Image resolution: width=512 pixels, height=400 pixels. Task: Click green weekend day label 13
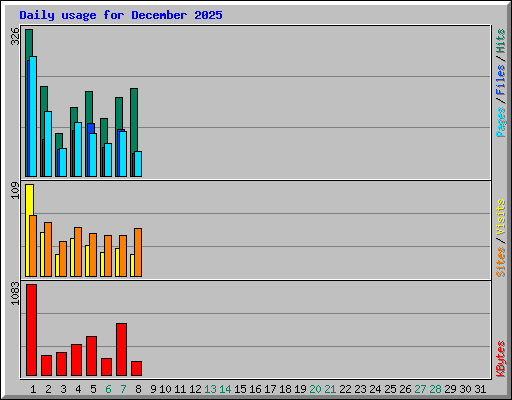[210, 389]
